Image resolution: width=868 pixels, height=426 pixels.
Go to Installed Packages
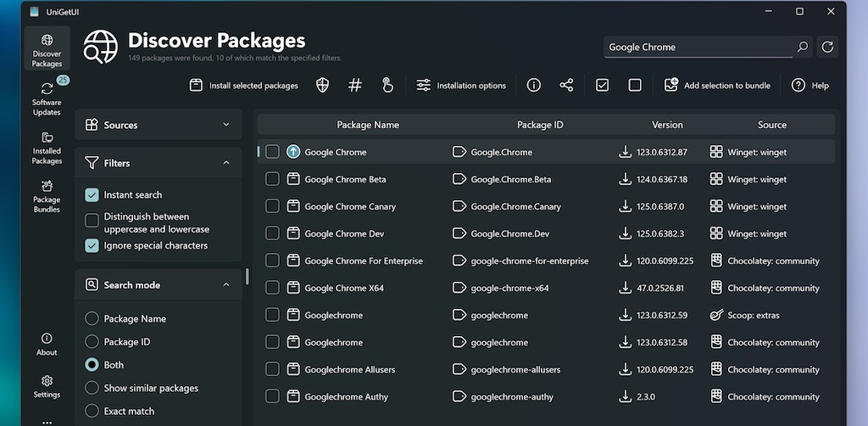[47, 148]
